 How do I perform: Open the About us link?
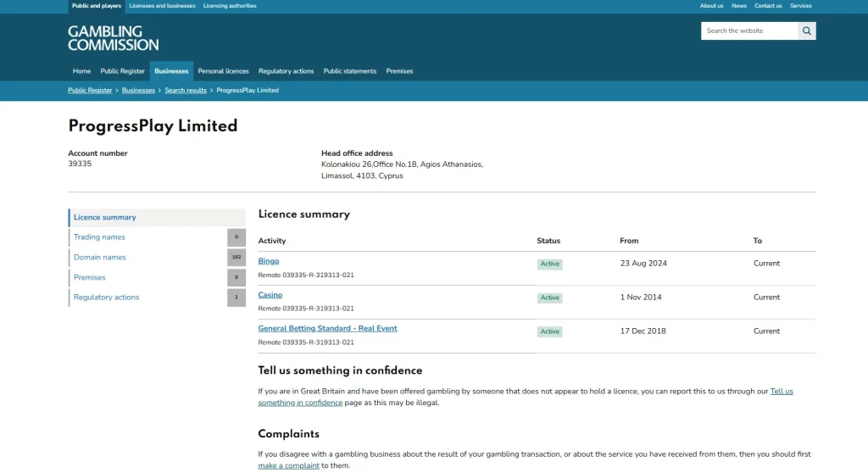click(711, 6)
